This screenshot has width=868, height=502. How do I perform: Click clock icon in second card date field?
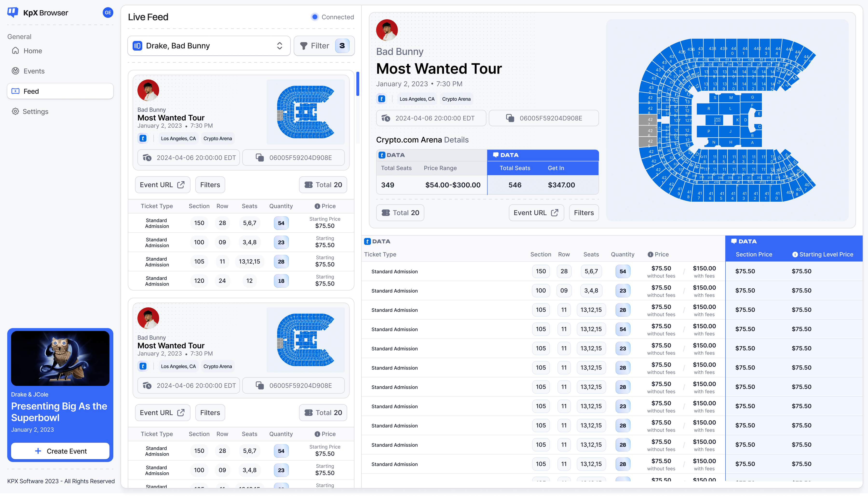point(147,385)
